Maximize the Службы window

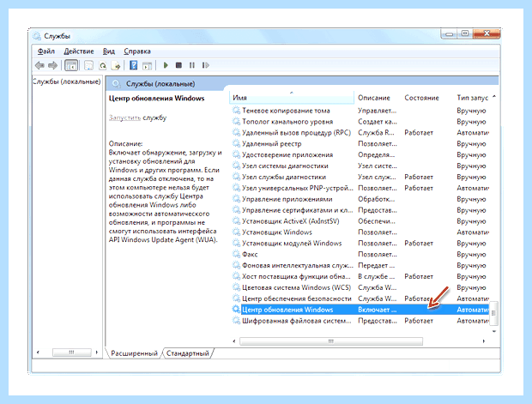pos(465,33)
